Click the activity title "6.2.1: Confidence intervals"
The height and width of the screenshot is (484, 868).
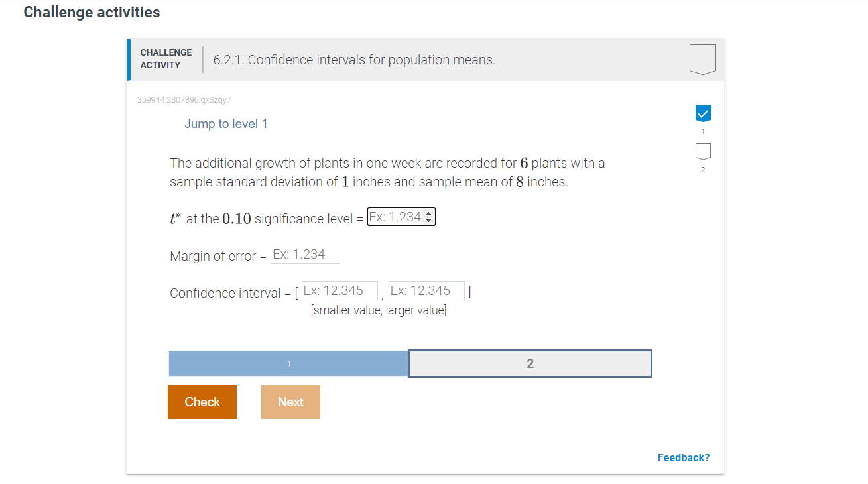coord(353,60)
